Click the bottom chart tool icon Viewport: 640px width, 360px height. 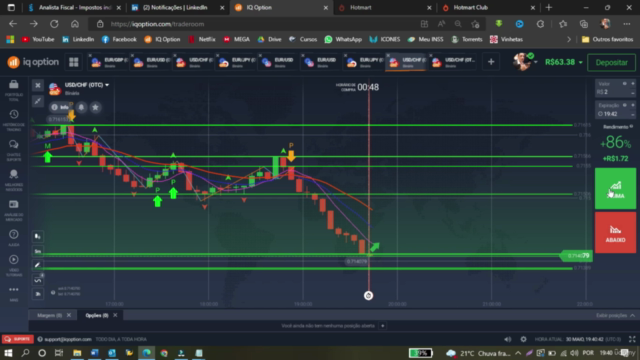[x=38, y=294]
